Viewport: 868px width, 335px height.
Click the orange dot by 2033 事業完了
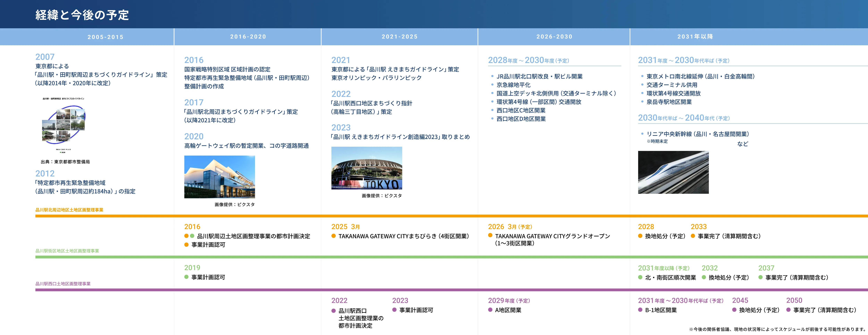point(693,236)
